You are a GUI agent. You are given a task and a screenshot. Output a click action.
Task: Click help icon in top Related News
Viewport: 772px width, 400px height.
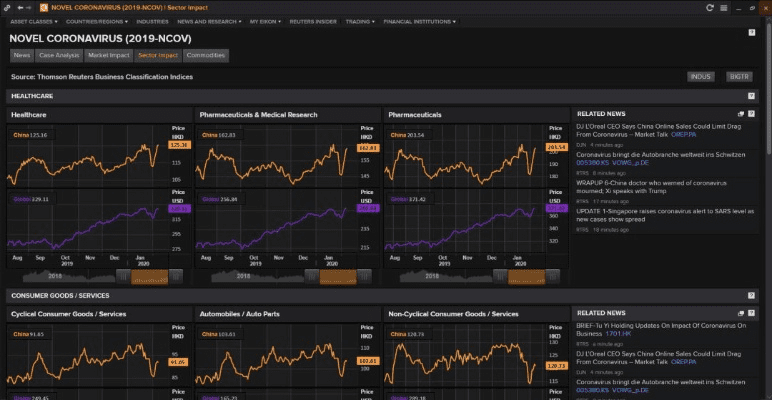point(751,115)
